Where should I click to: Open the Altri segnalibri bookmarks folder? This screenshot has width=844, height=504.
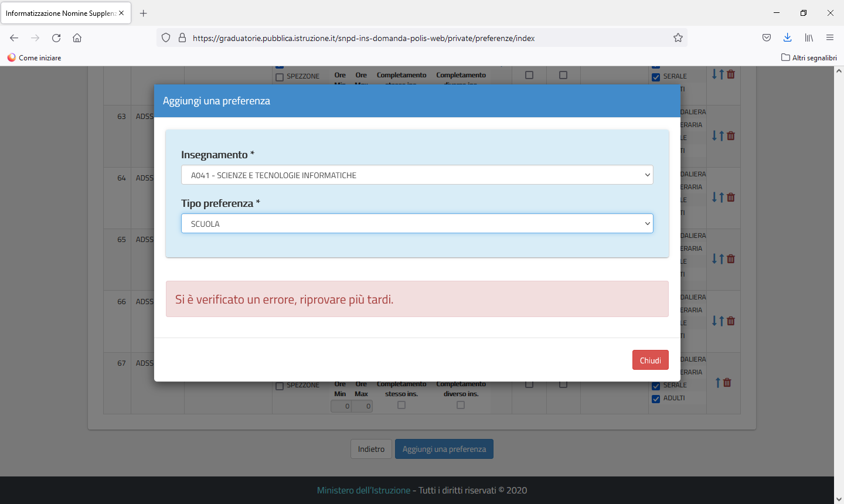pos(809,57)
